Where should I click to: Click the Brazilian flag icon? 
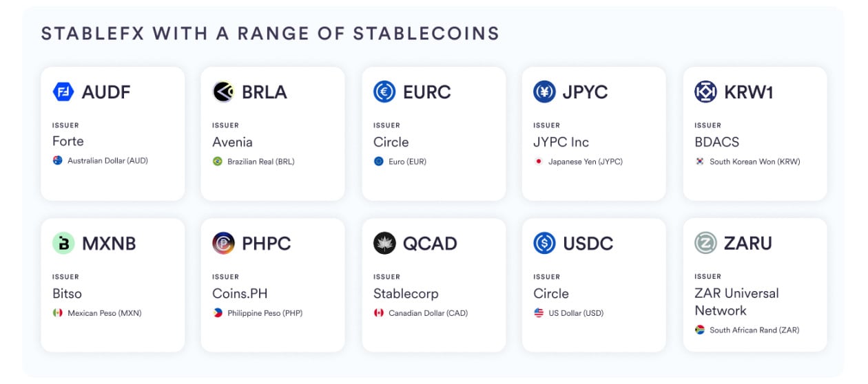(x=218, y=162)
